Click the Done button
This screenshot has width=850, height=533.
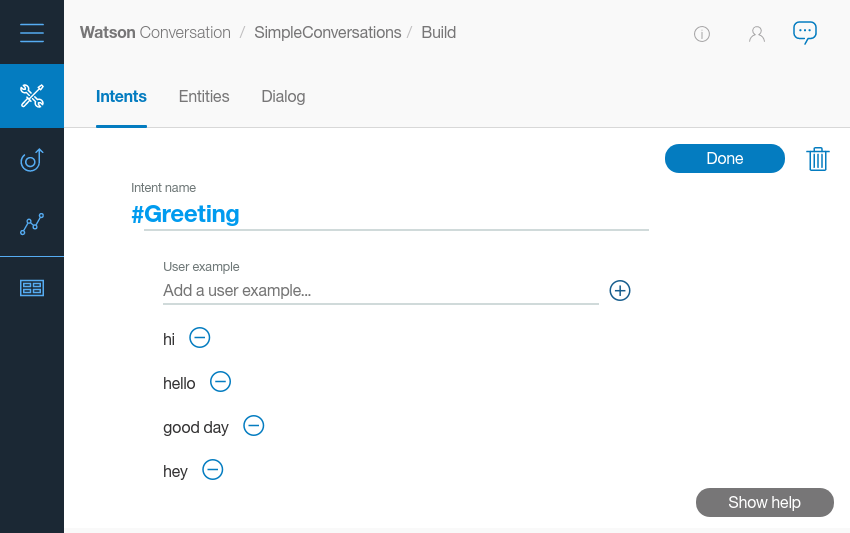coord(725,159)
